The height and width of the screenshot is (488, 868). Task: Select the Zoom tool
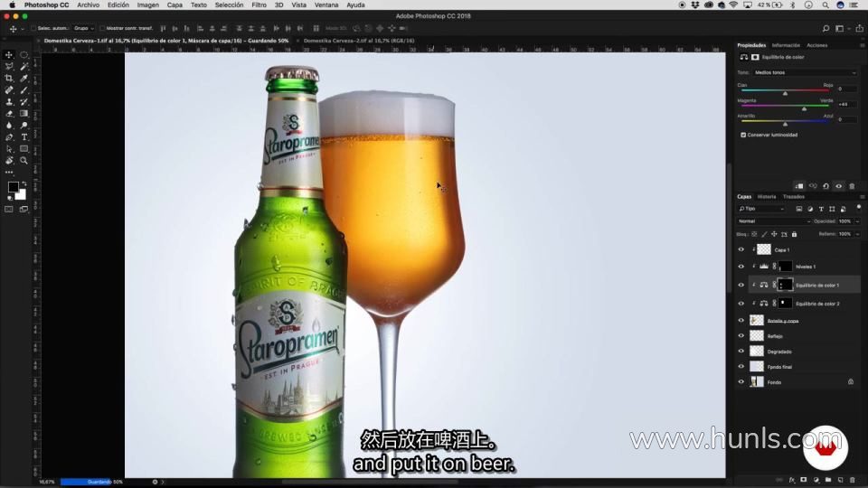click(24, 161)
